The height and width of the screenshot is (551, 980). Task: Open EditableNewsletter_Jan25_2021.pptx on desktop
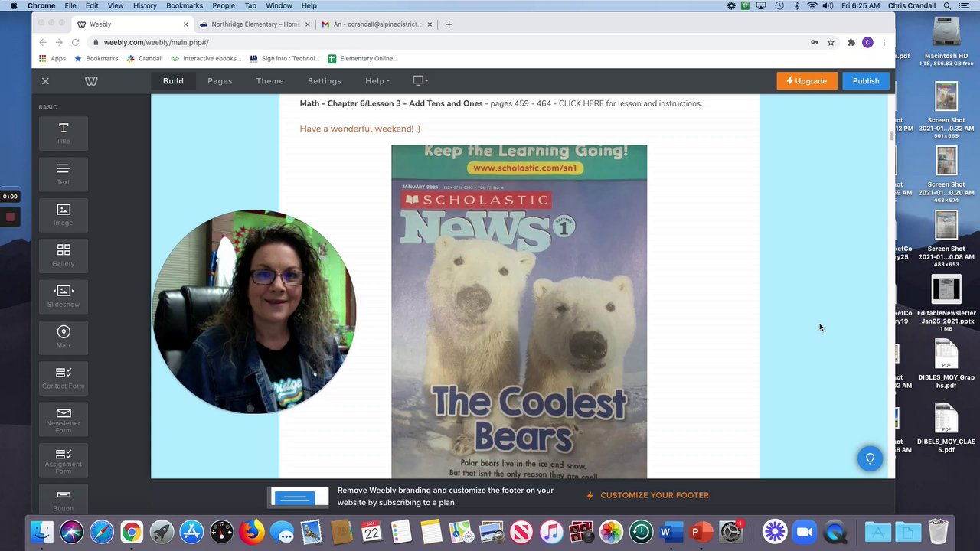coord(946,303)
